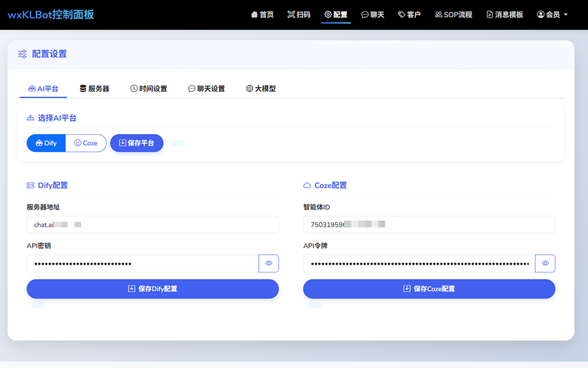Expand the 会员 member dropdown

pyautogui.click(x=552, y=14)
